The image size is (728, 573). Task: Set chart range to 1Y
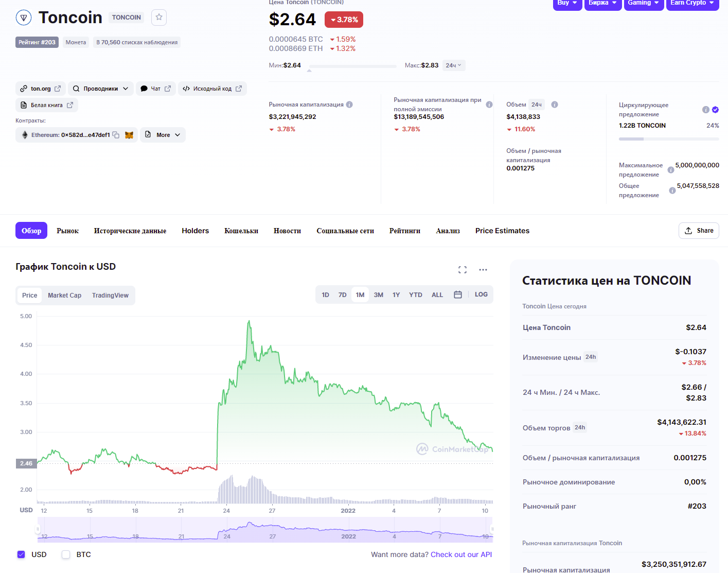pyautogui.click(x=396, y=295)
